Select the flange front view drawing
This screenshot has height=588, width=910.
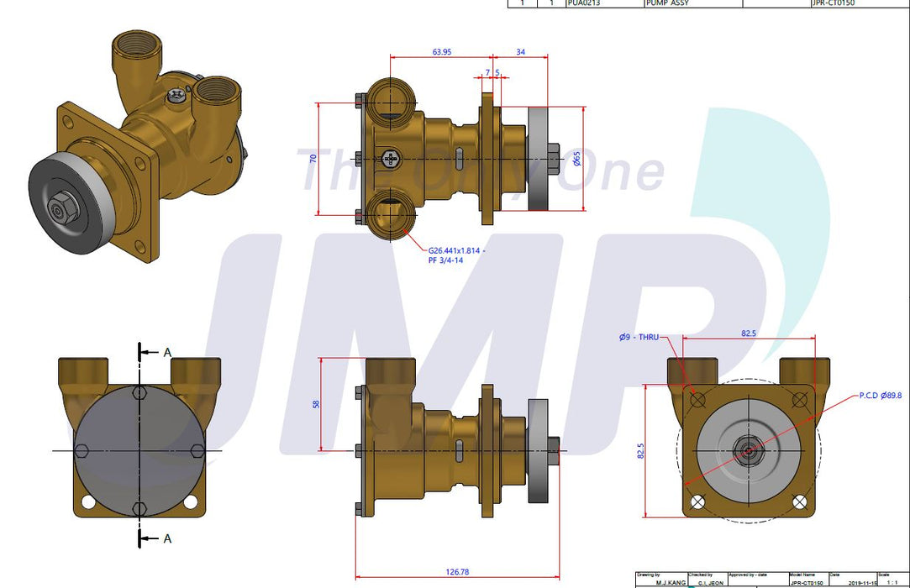coord(748,438)
